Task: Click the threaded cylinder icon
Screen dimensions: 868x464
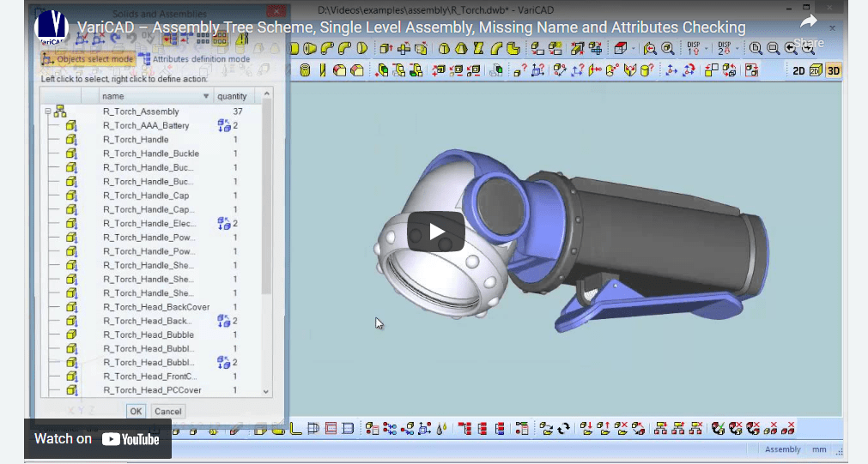Action: point(305,71)
